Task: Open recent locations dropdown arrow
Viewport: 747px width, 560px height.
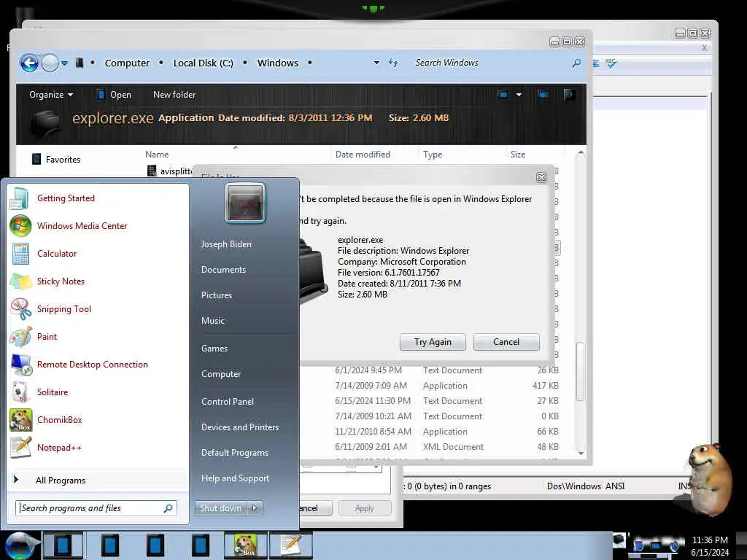Action: point(64,63)
